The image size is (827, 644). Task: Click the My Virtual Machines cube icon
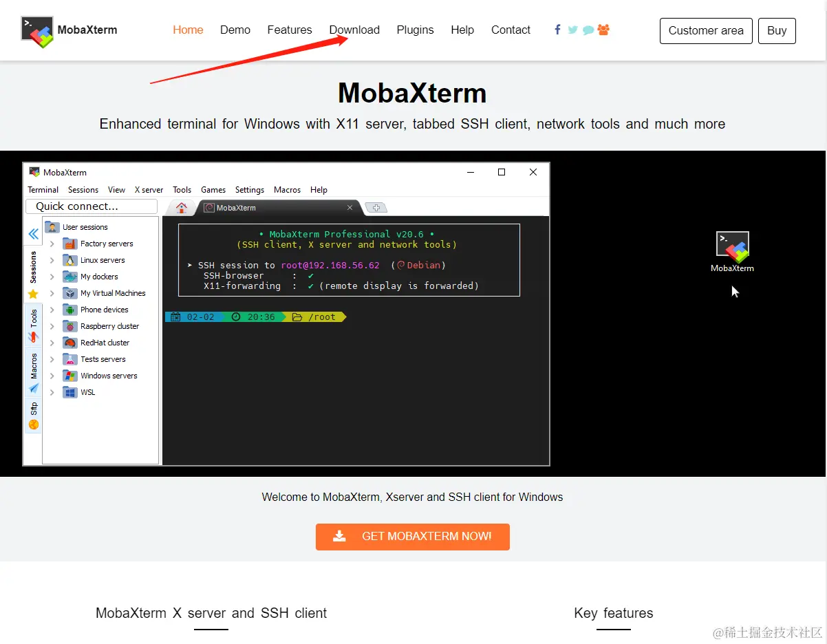pyautogui.click(x=69, y=293)
